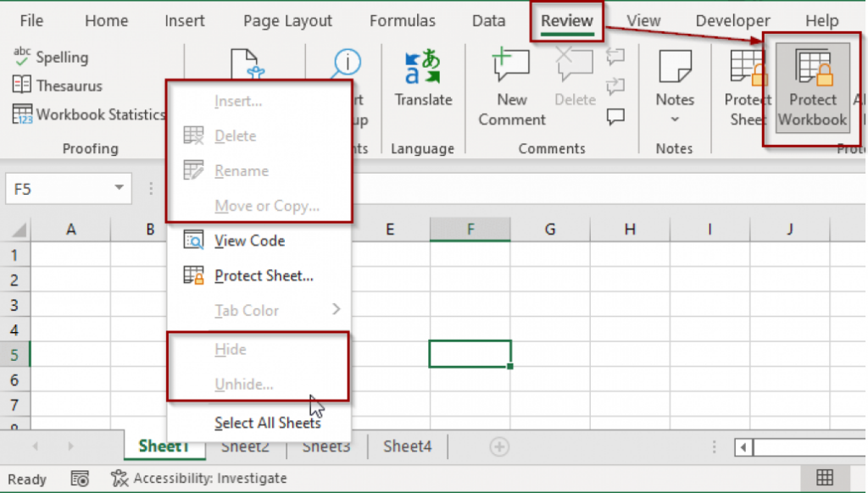Choose Protect Sheet... from context menu
This screenshot has height=493, width=868.
pyautogui.click(x=259, y=275)
